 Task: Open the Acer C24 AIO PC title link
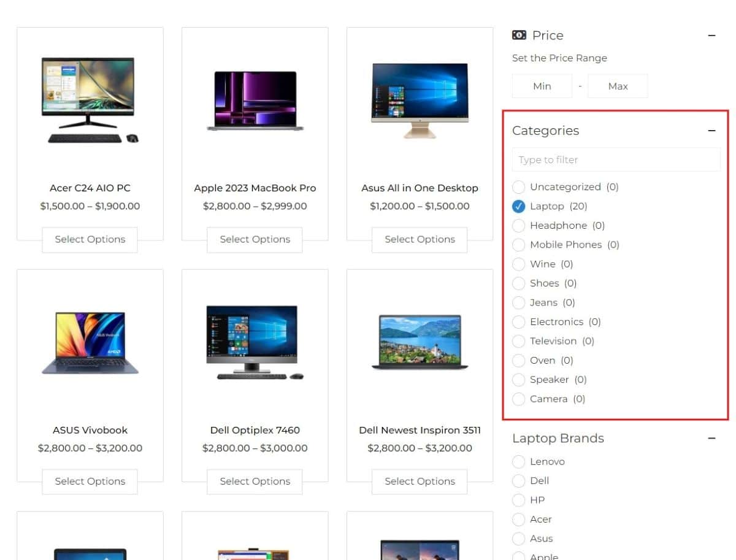click(90, 188)
